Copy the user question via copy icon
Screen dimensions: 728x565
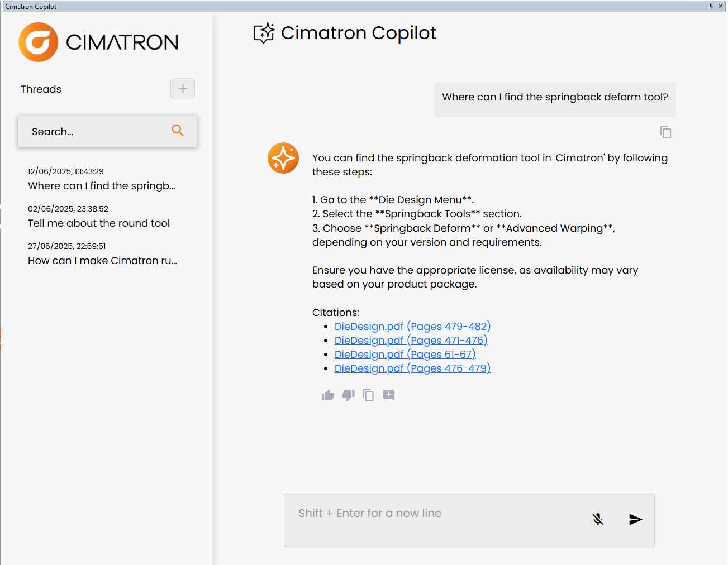(665, 132)
